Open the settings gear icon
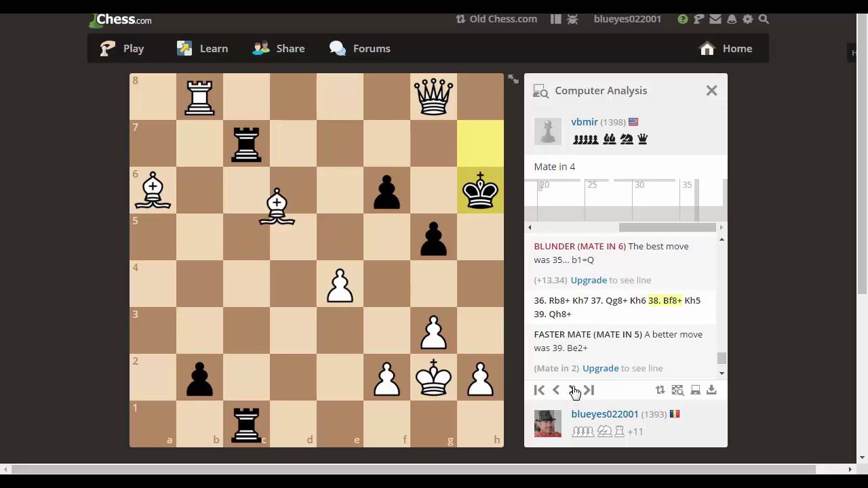Screen dimensions: 868x488 (x=748, y=19)
